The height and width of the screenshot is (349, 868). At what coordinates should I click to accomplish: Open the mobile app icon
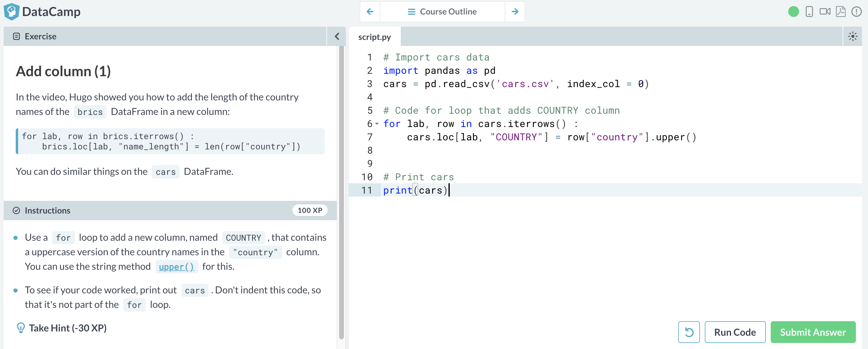point(809,12)
